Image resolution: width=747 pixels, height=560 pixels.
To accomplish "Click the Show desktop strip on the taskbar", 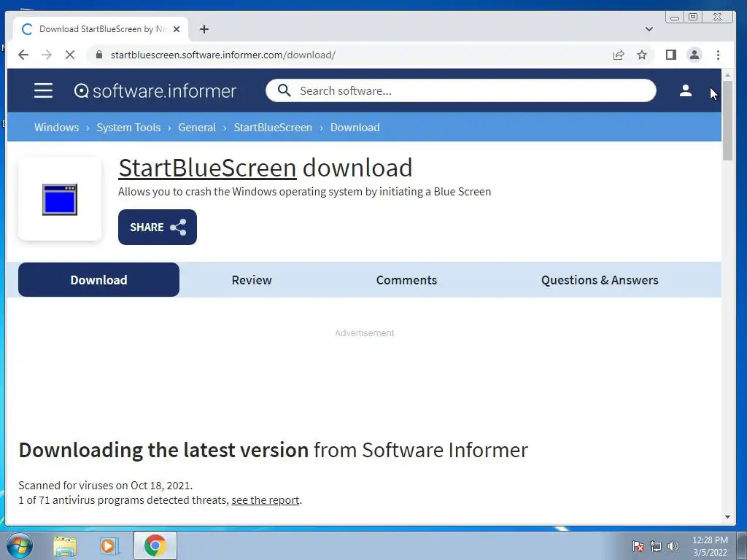I will pos(741,545).
